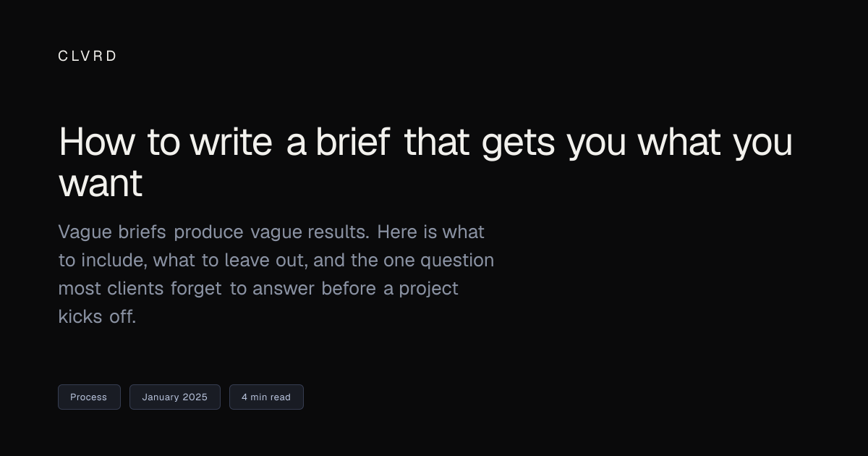This screenshot has height=456, width=868.
Task: Click the 4 min read badge
Action: (266, 397)
